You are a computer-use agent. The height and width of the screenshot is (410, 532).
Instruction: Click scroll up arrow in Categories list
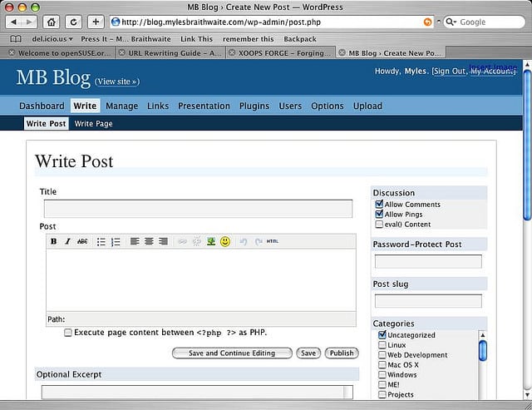tap(482, 335)
